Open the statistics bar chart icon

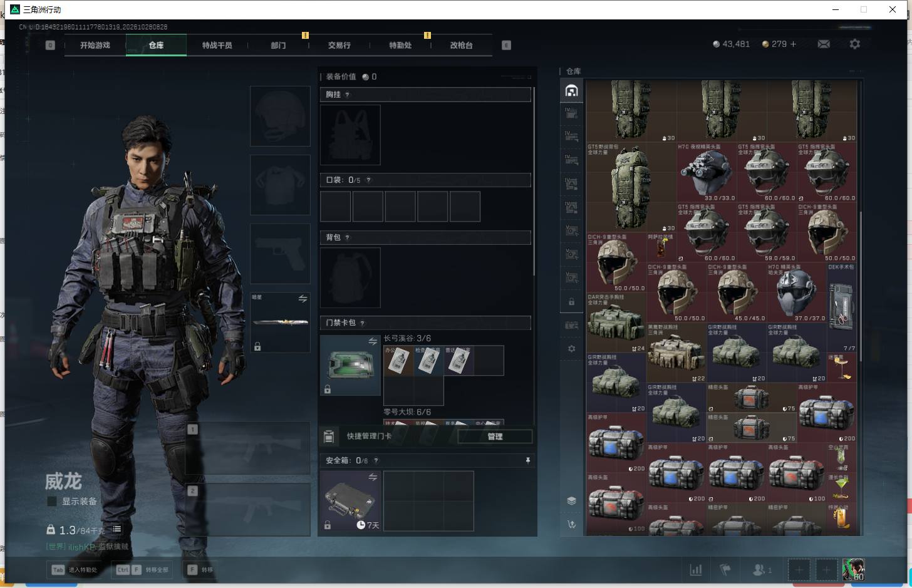[695, 570]
